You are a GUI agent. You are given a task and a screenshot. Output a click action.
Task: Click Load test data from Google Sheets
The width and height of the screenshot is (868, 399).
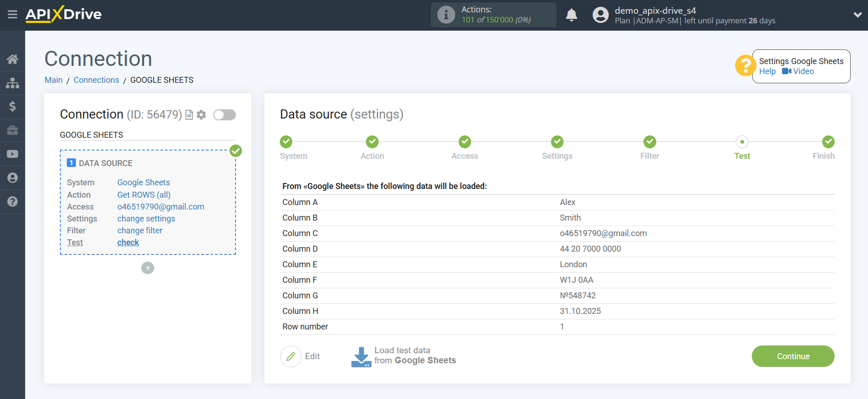[x=404, y=356]
